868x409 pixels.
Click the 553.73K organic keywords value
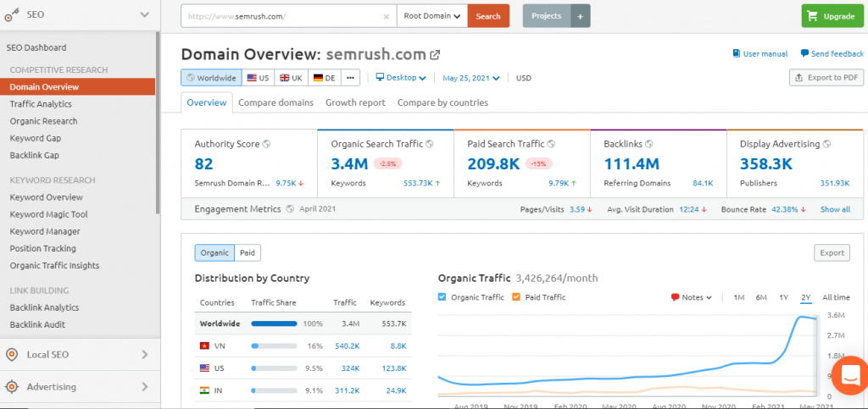point(418,183)
